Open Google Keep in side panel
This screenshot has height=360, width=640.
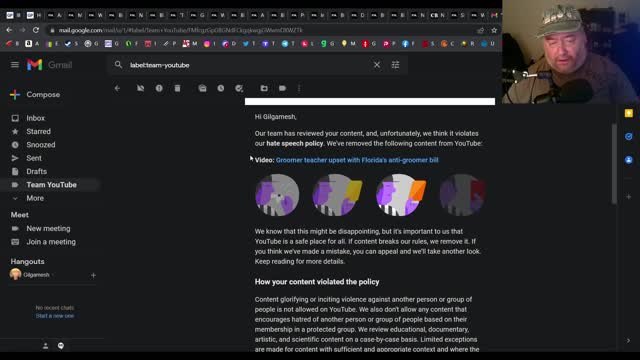coord(629,113)
